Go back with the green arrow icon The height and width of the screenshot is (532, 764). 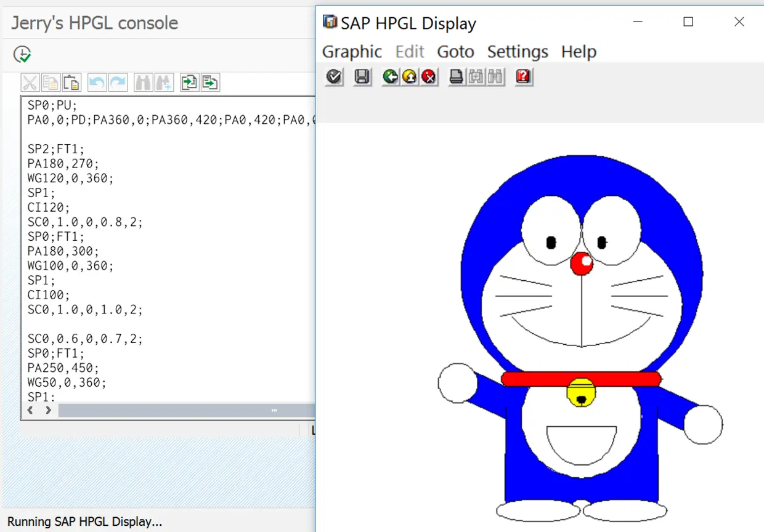click(x=391, y=77)
